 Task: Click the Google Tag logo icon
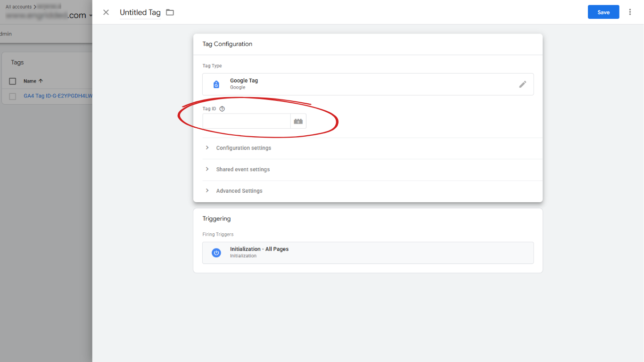click(x=216, y=84)
